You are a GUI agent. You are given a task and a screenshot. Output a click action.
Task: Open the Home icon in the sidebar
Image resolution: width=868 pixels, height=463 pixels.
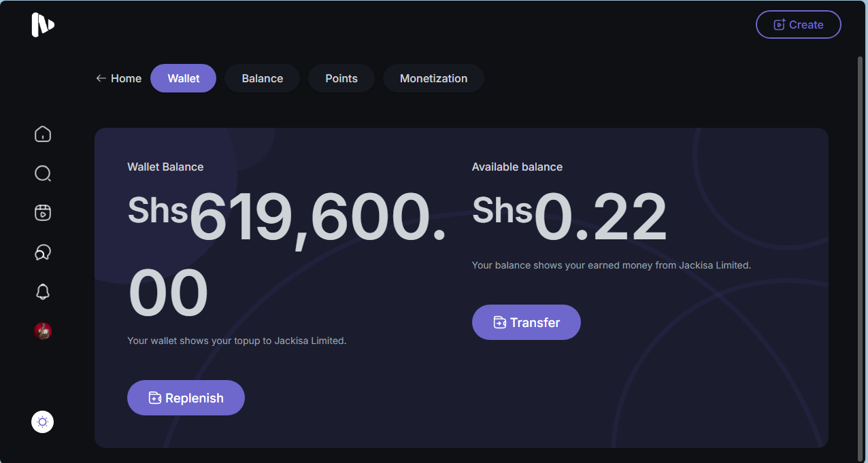[x=43, y=135]
